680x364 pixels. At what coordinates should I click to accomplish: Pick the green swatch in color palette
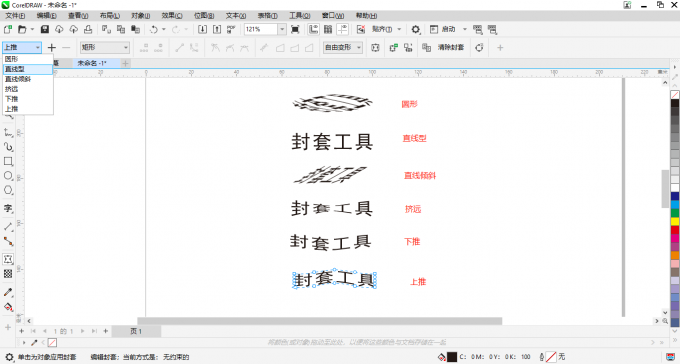click(675, 213)
